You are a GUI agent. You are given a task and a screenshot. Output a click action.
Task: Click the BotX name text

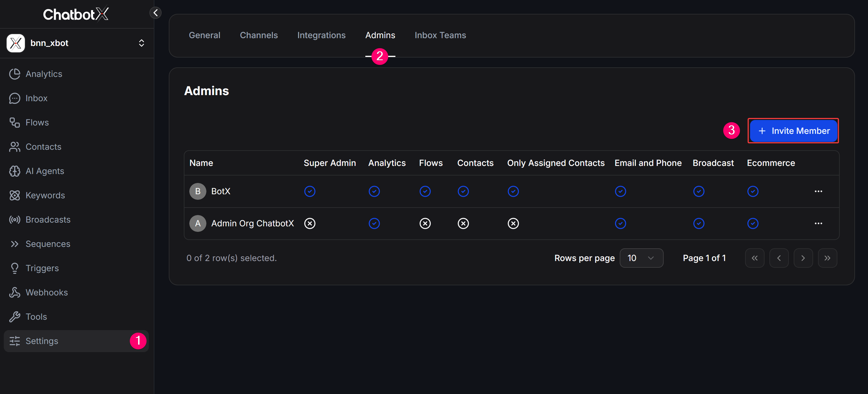(x=221, y=191)
